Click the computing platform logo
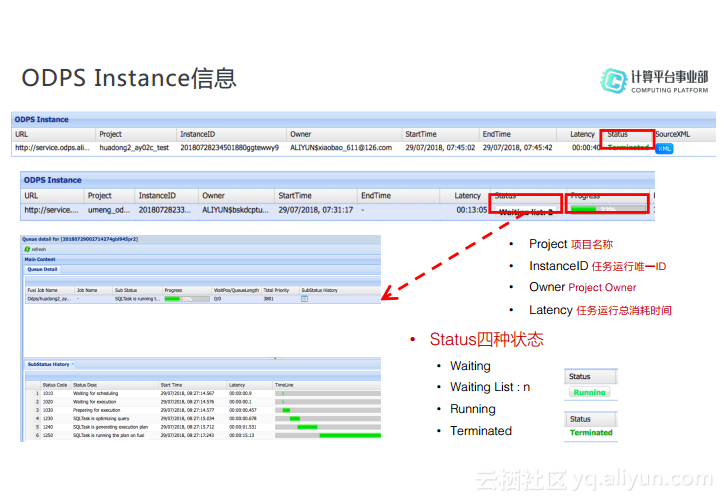Viewport: 724px width, 502px height. pyautogui.click(x=654, y=81)
